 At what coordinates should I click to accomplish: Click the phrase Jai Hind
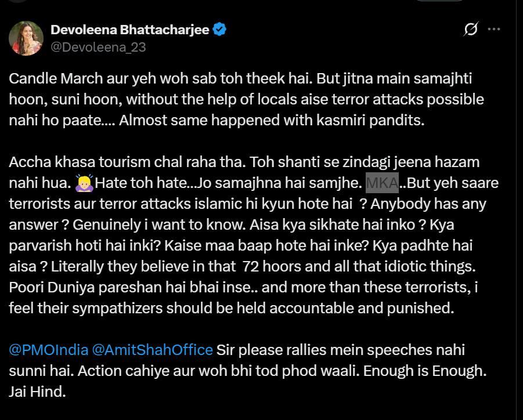[x=35, y=392]
